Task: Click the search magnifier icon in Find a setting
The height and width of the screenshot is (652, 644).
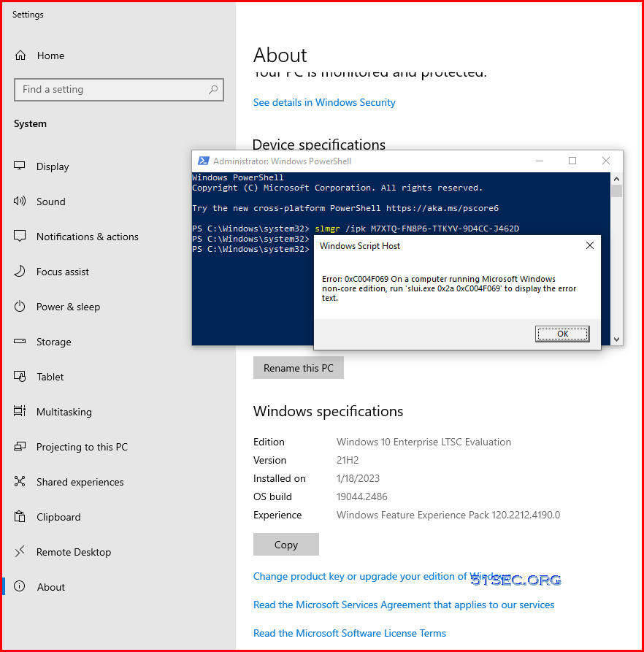Action: 213,89
